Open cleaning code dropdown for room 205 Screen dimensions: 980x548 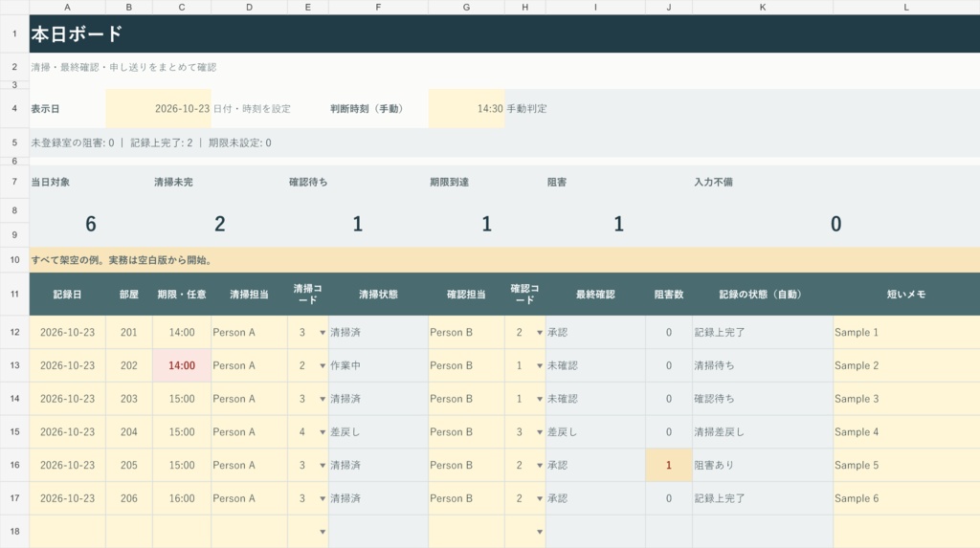coord(323,466)
